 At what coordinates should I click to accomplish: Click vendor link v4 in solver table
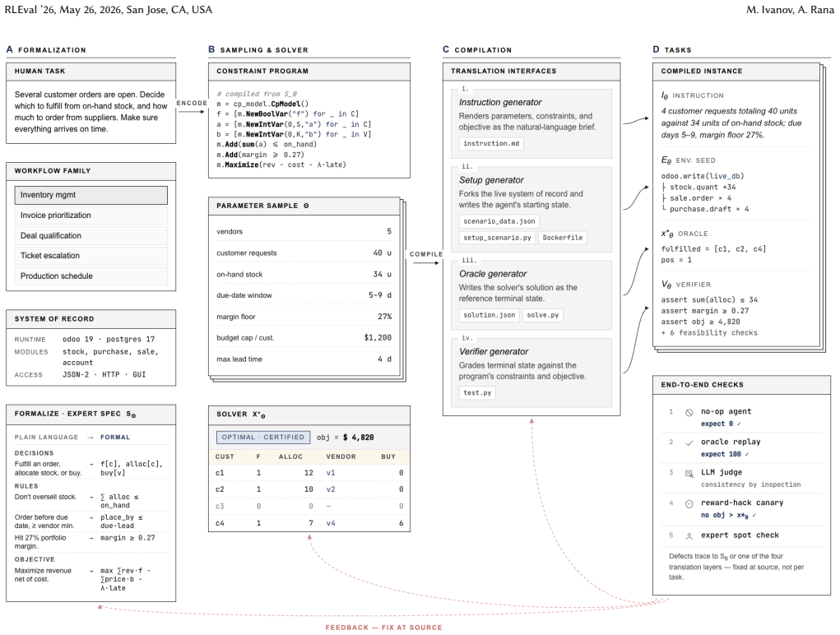[x=331, y=523]
